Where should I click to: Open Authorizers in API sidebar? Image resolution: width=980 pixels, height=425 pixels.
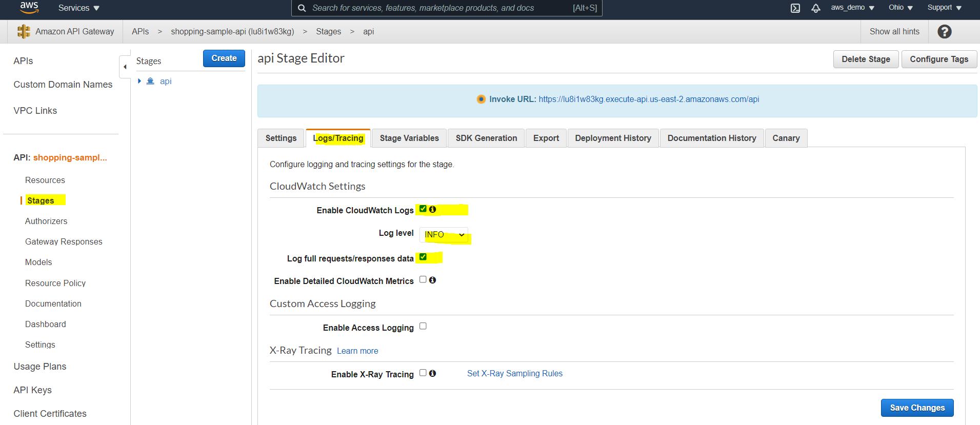point(46,221)
